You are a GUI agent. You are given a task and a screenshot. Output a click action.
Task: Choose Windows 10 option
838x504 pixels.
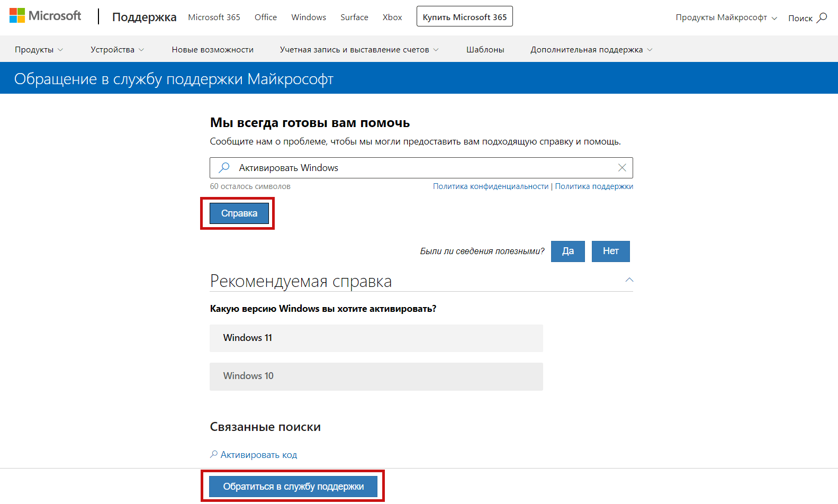tap(376, 376)
